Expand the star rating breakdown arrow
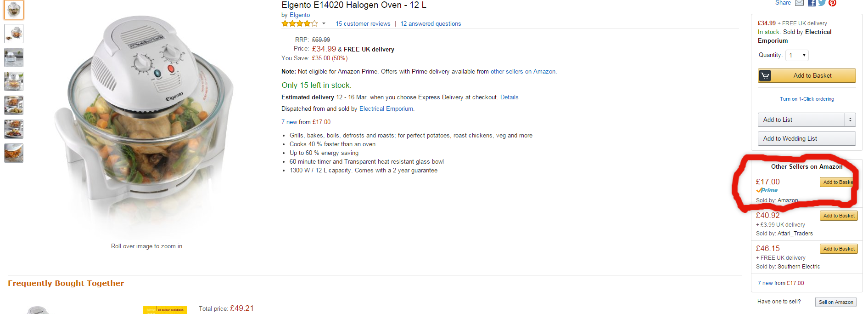The height and width of the screenshot is (314, 868). [324, 23]
